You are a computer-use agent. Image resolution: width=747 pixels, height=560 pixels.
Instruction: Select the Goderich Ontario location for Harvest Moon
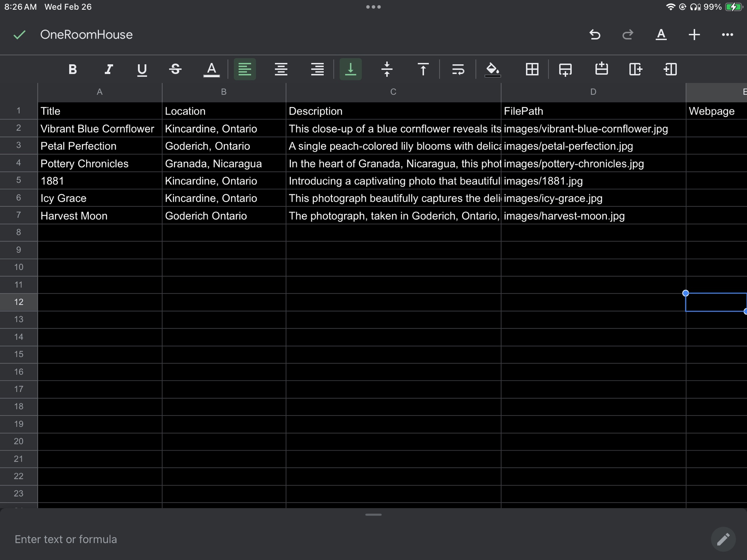click(x=224, y=216)
